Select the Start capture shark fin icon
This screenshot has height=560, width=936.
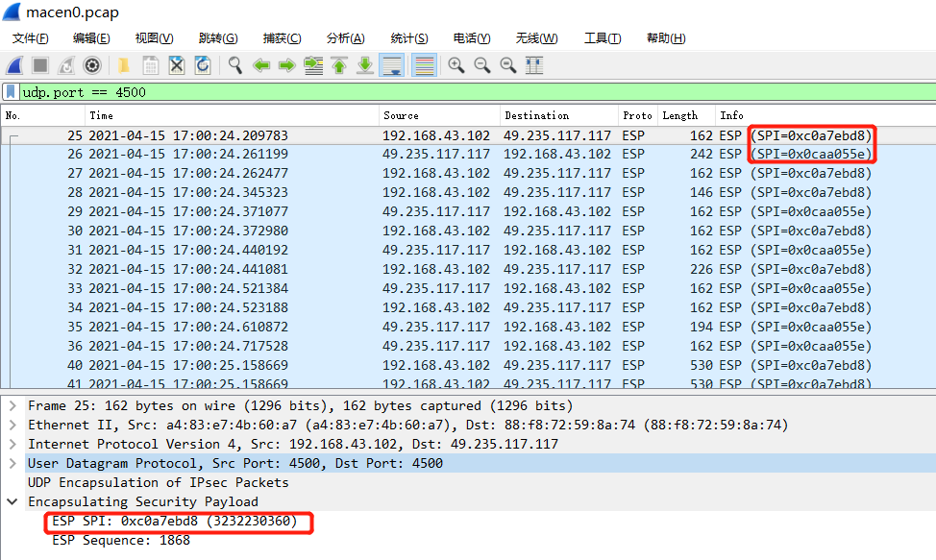(x=15, y=65)
